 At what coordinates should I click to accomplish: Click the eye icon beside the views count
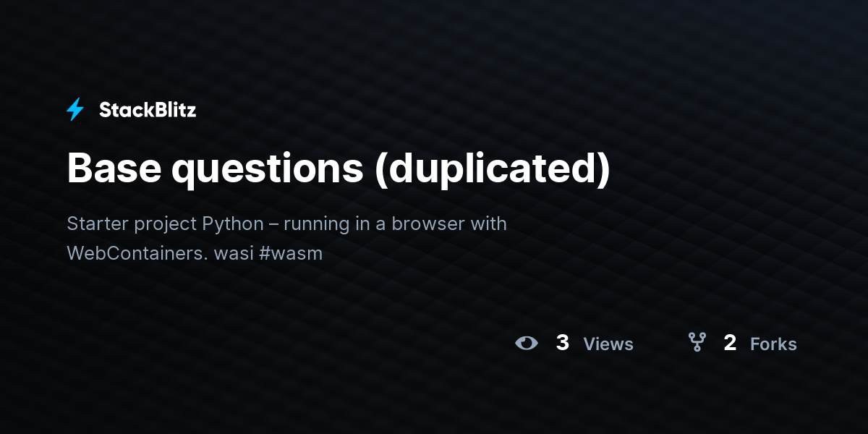pos(527,343)
